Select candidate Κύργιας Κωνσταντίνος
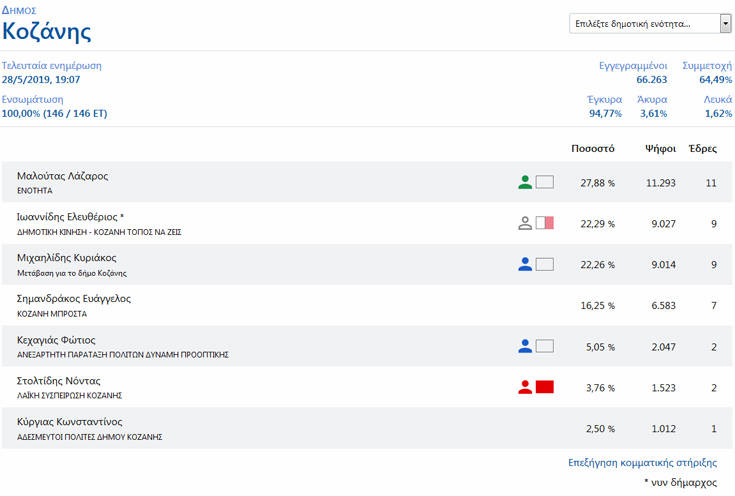735x496 pixels. tap(70, 422)
